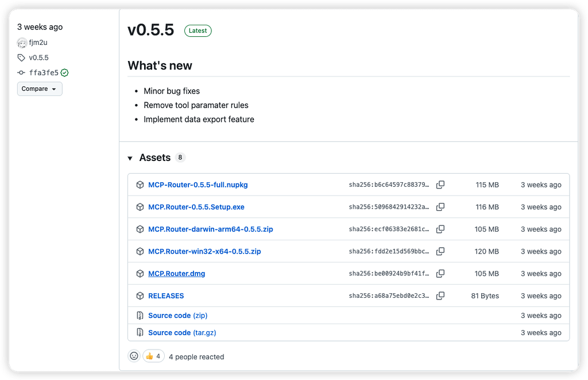Click archive icon beside Source code (tar.gz)

[x=140, y=333]
